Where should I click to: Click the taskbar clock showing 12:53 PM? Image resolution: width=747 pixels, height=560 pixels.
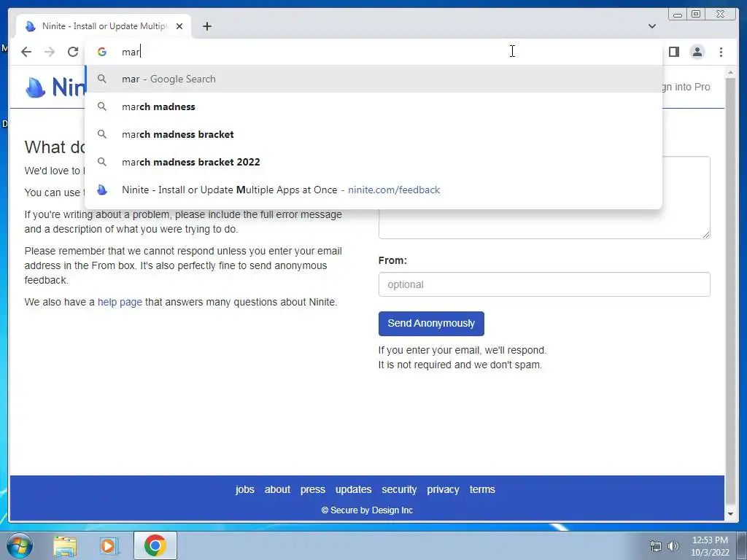(710, 546)
